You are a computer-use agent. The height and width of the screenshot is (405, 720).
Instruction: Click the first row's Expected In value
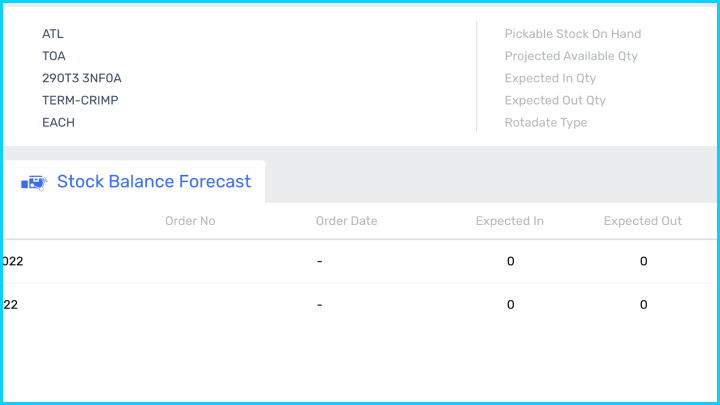click(510, 262)
